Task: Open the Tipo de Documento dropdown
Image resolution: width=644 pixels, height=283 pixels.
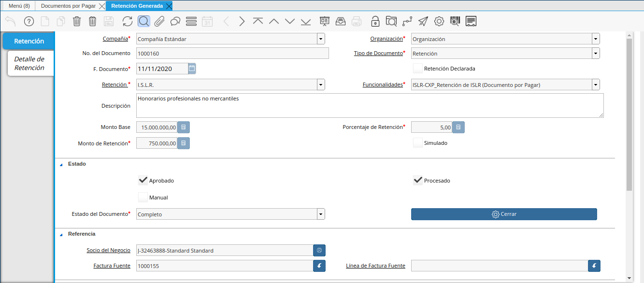Action: pos(596,54)
